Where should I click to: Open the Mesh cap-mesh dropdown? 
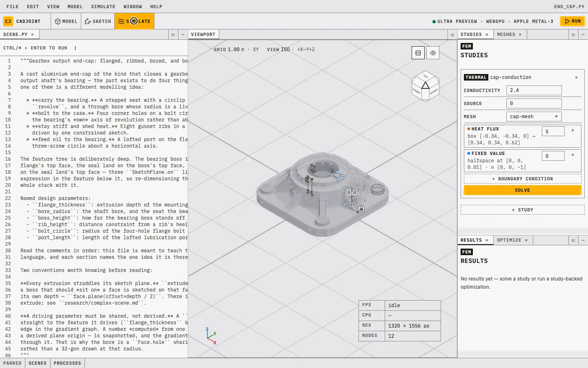point(534,117)
